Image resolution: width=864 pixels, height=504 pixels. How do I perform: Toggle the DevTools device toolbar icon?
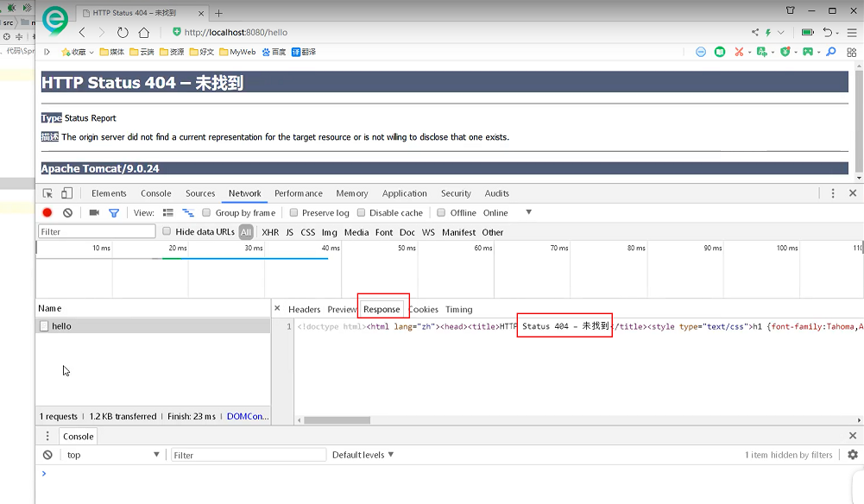click(x=66, y=193)
